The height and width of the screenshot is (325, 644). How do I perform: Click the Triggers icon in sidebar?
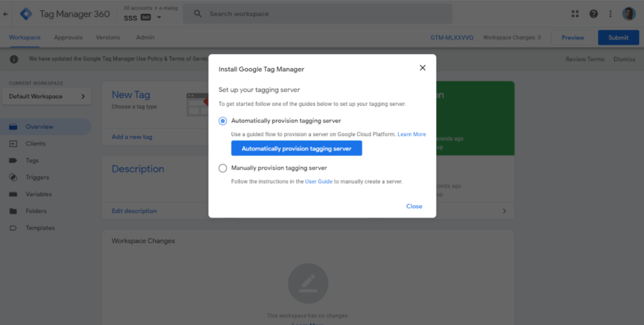pyautogui.click(x=13, y=178)
